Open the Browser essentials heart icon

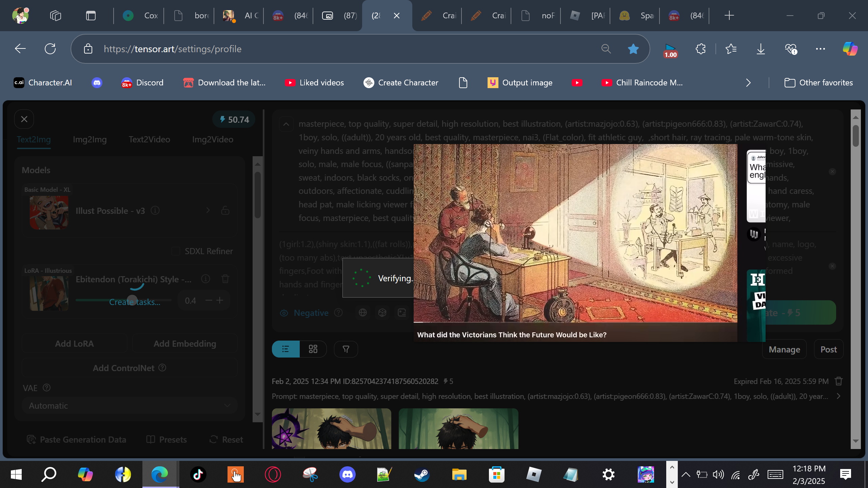click(x=791, y=49)
